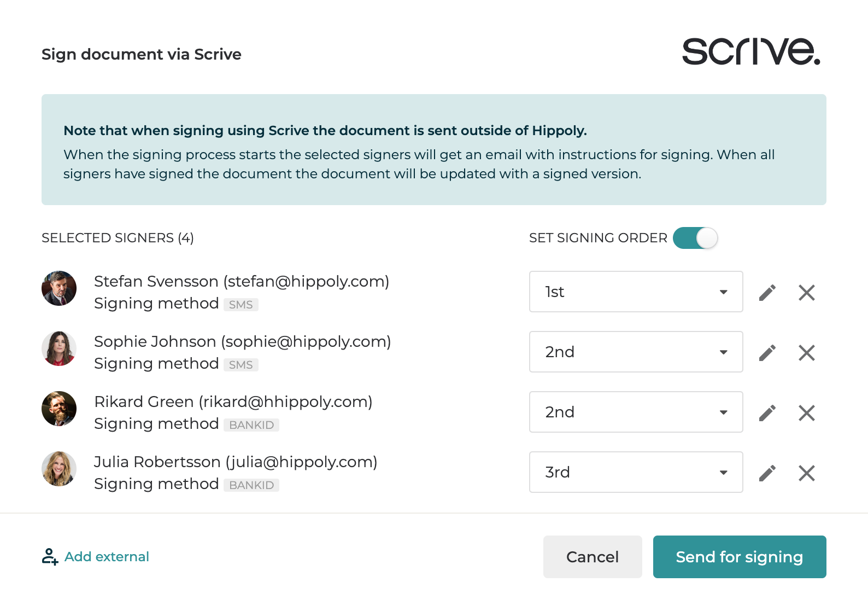Cancel the Scrive signing dialog

pos(593,557)
